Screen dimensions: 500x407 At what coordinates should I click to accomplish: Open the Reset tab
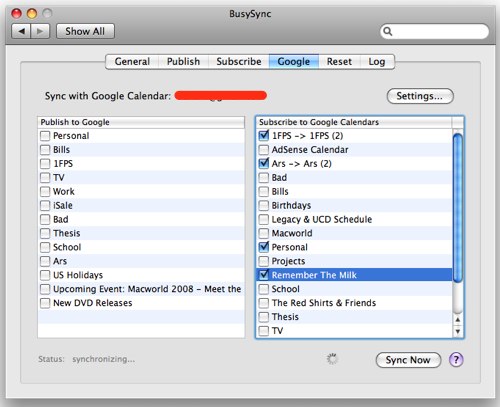pyautogui.click(x=339, y=62)
